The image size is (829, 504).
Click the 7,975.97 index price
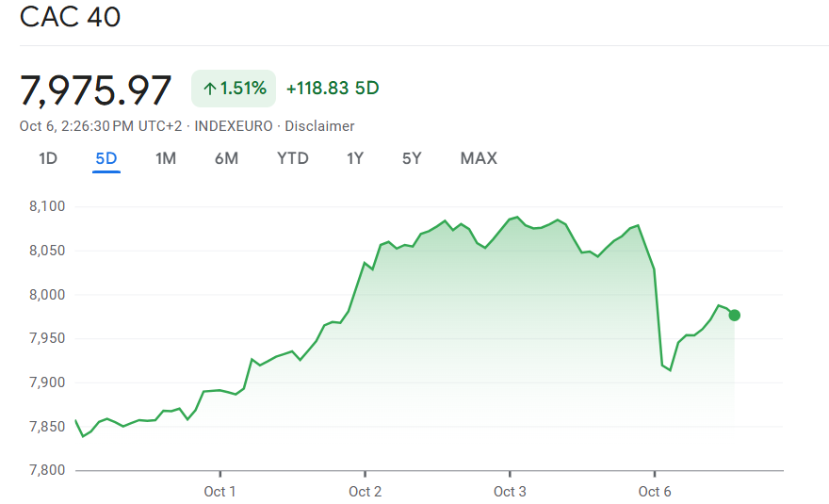(x=96, y=89)
